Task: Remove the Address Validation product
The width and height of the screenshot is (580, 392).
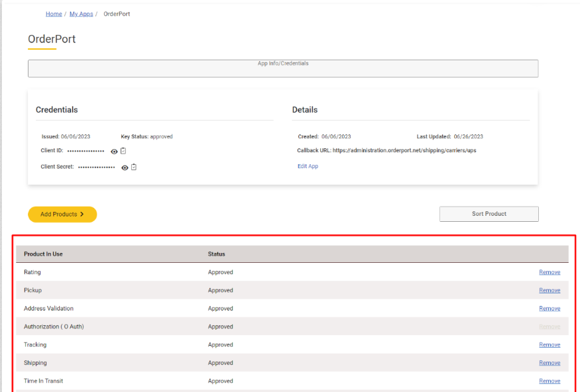Action: point(550,309)
